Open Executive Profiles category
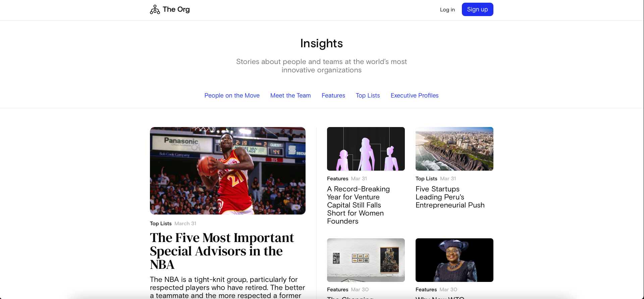The width and height of the screenshot is (644, 299). [414, 96]
